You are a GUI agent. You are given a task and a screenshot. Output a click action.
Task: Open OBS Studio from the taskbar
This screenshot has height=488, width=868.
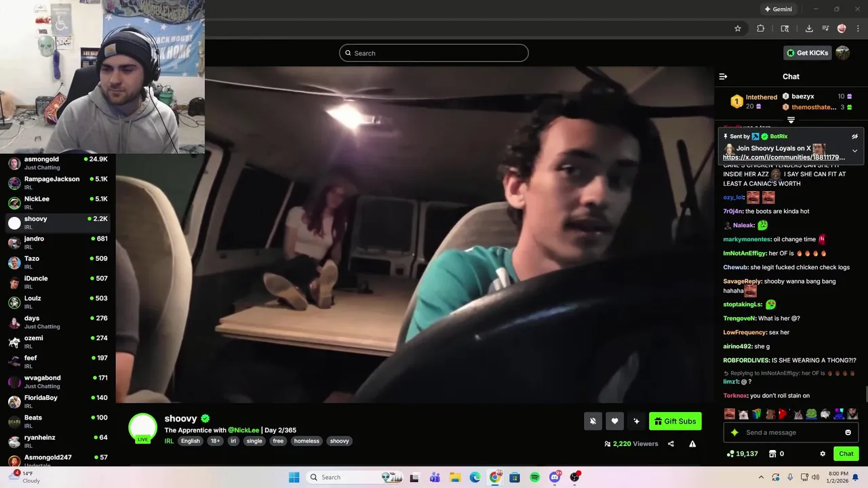(574, 477)
